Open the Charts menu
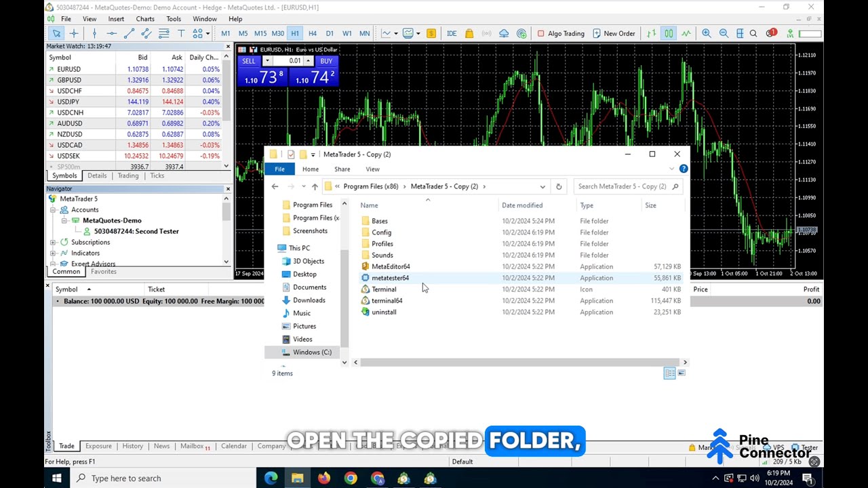Image resolution: width=868 pixels, height=488 pixels. pos(145,19)
